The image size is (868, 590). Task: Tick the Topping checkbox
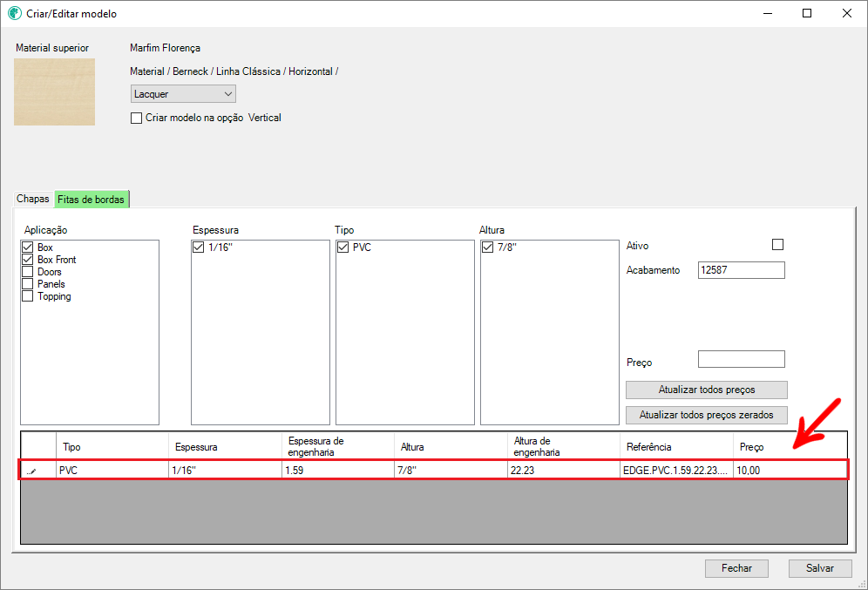[x=28, y=296]
